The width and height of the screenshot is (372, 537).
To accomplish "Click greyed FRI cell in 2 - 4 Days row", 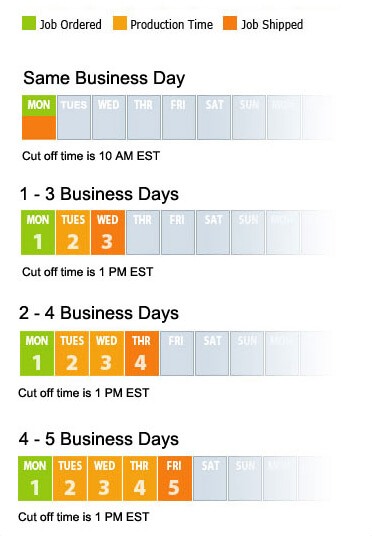I will pyautogui.click(x=177, y=353).
